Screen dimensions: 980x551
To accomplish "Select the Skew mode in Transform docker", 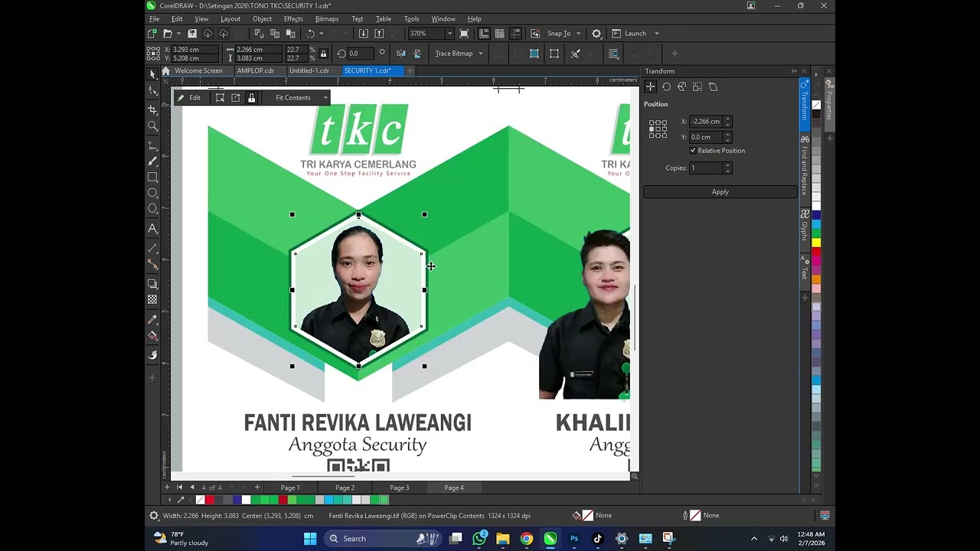I will point(713,87).
